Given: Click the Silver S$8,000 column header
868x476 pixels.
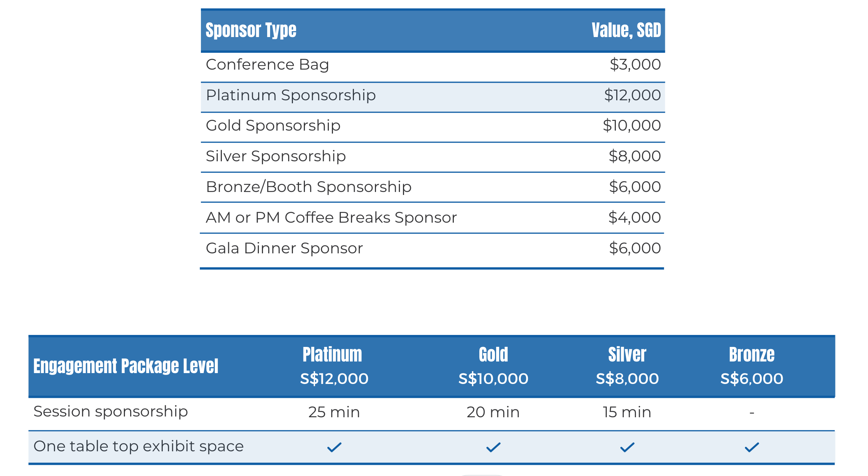Looking at the screenshot, I should click(x=627, y=366).
